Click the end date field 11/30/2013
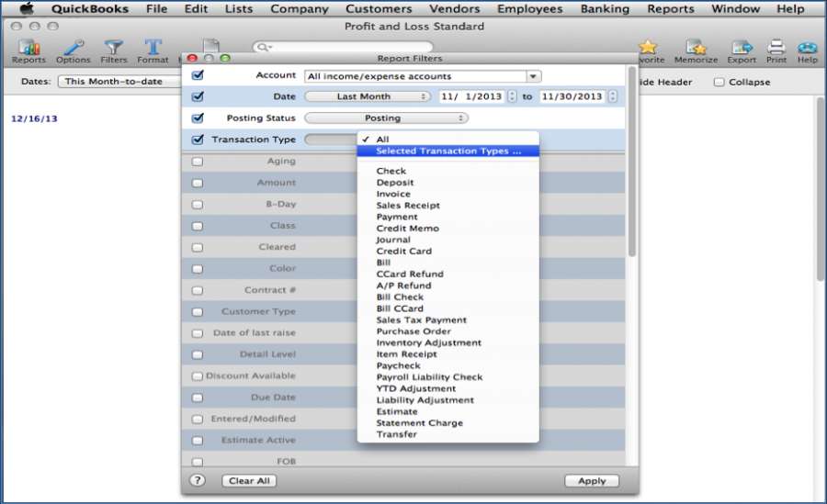 click(x=572, y=96)
